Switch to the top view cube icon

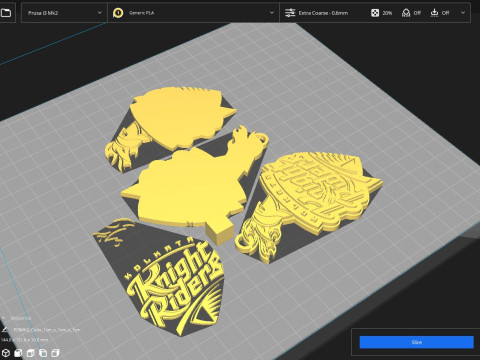coord(31,352)
